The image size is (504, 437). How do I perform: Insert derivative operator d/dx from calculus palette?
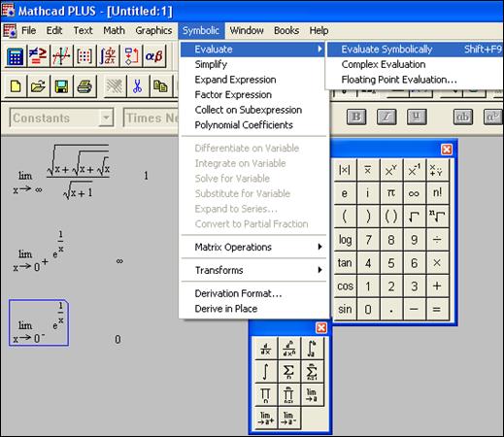pyautogui.click(x=266, y=349)
